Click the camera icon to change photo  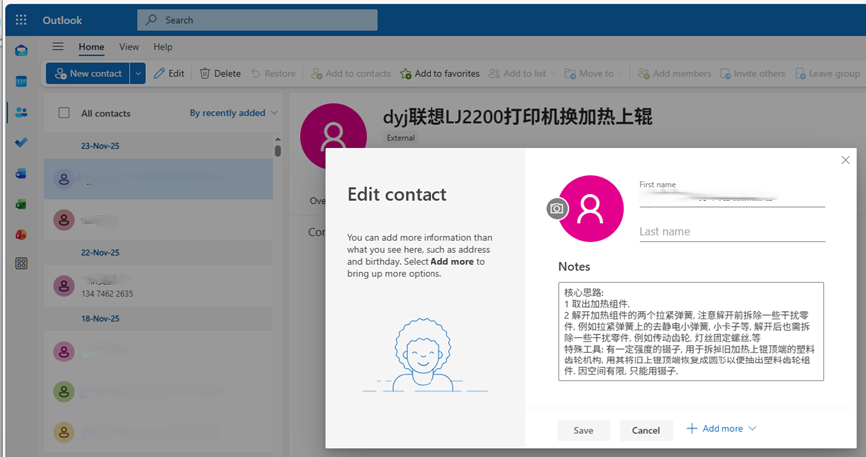[557, 208]
